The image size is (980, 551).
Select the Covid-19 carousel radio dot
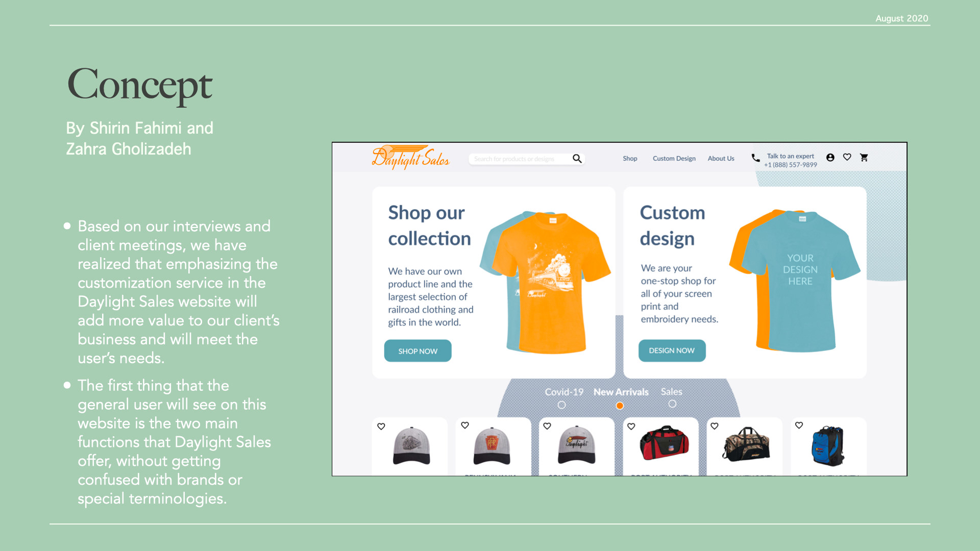pos(561,405)
